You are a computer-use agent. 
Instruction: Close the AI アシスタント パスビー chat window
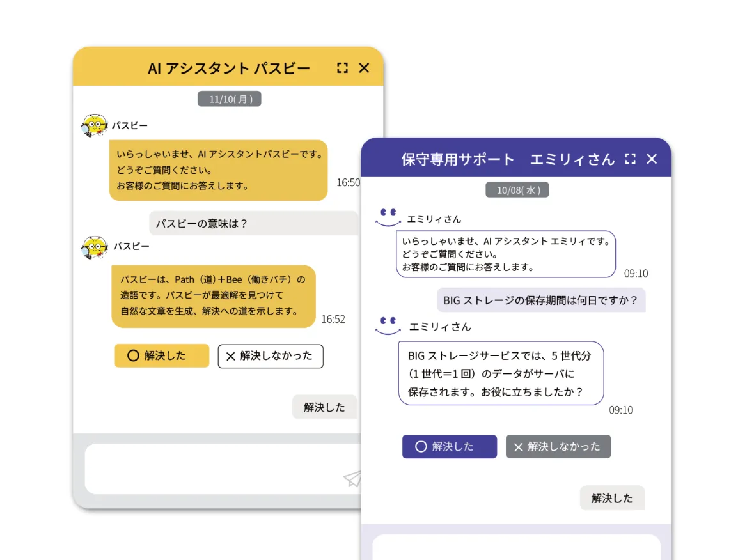[x=364, y=68]
